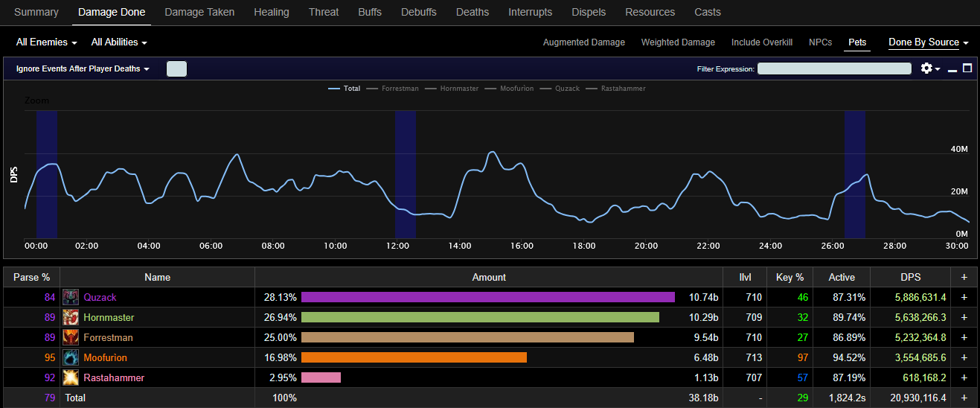This screenshot has width=980, height=408.
Task: Click Forrestman's class icon
Action: (x=71, y=337)
